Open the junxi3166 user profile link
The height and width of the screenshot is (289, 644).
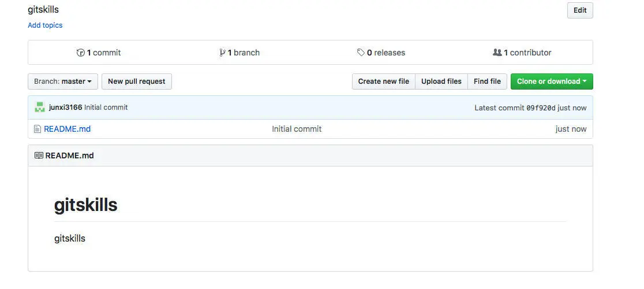[65, 108]
